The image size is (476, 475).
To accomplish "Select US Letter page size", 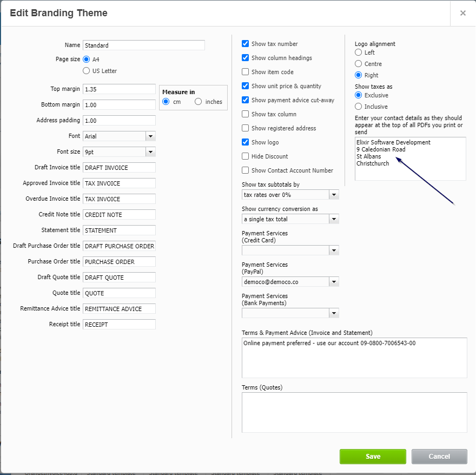I will (86, 71).
